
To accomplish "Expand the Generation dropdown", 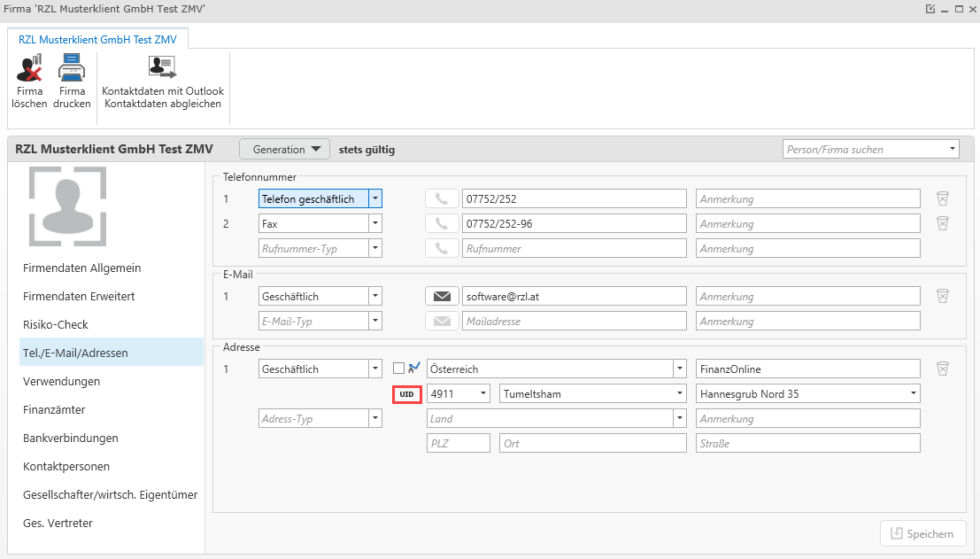I will coord(284,150).
